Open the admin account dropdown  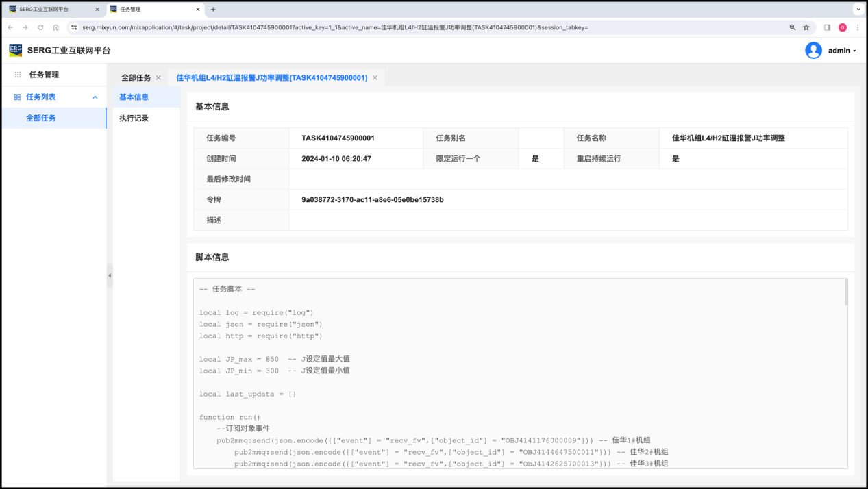[x=842, y=51]
